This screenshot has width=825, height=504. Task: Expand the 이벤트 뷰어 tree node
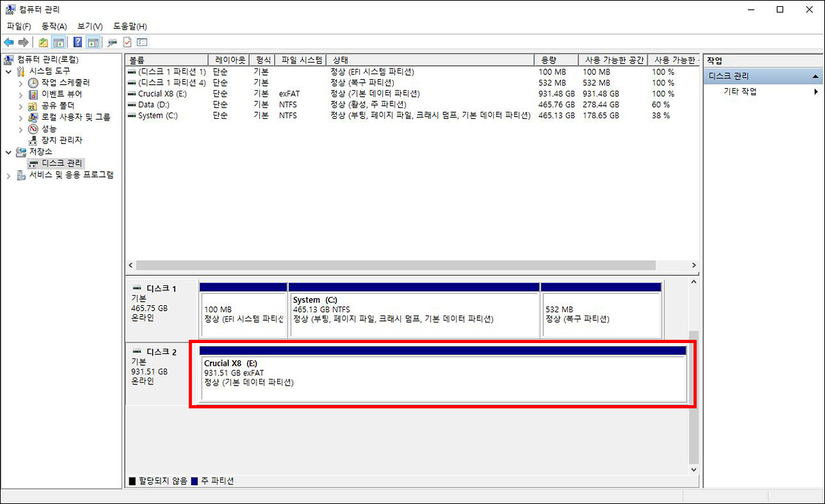pyautogui.click(x=21, y=94)
